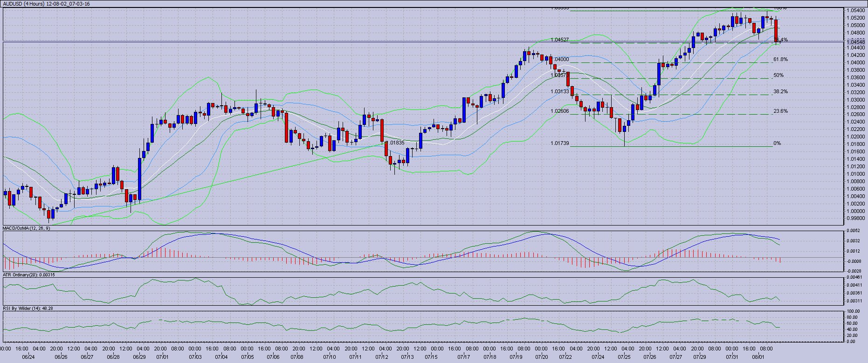Click the AUDUSD (4 Hours) chart title

point(46,4)
